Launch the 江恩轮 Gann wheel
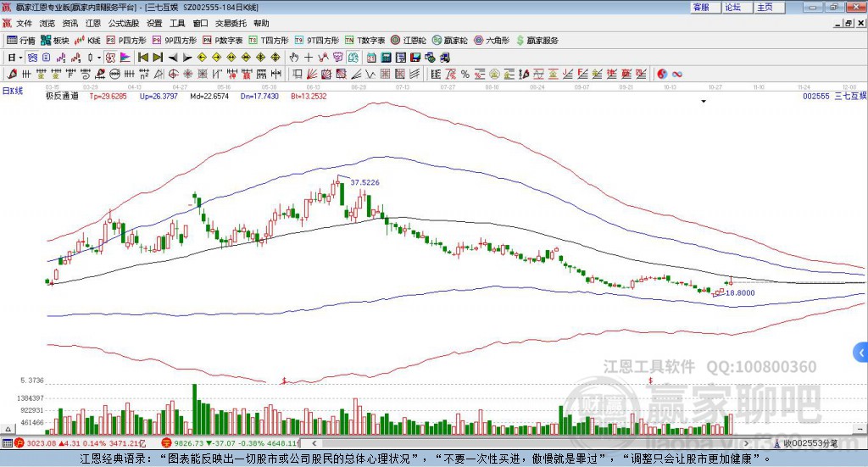The height and width of the screenshot is (467, 868). tap(409, 41)
